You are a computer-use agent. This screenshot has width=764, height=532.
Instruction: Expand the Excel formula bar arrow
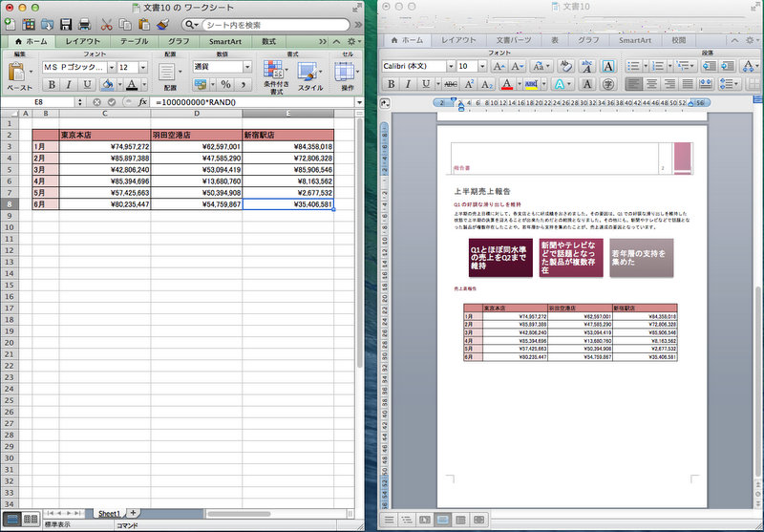(360, 102)
